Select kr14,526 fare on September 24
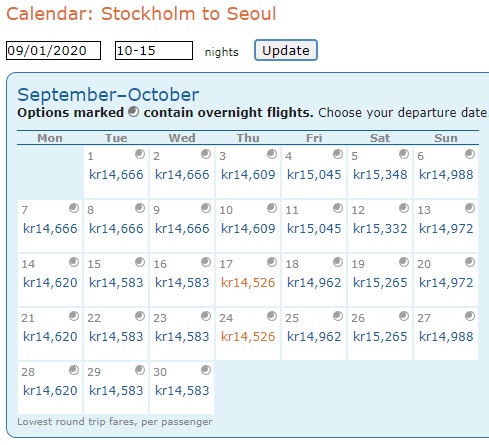The height and width of the screenshot is (445, 489). coord(248,337)
